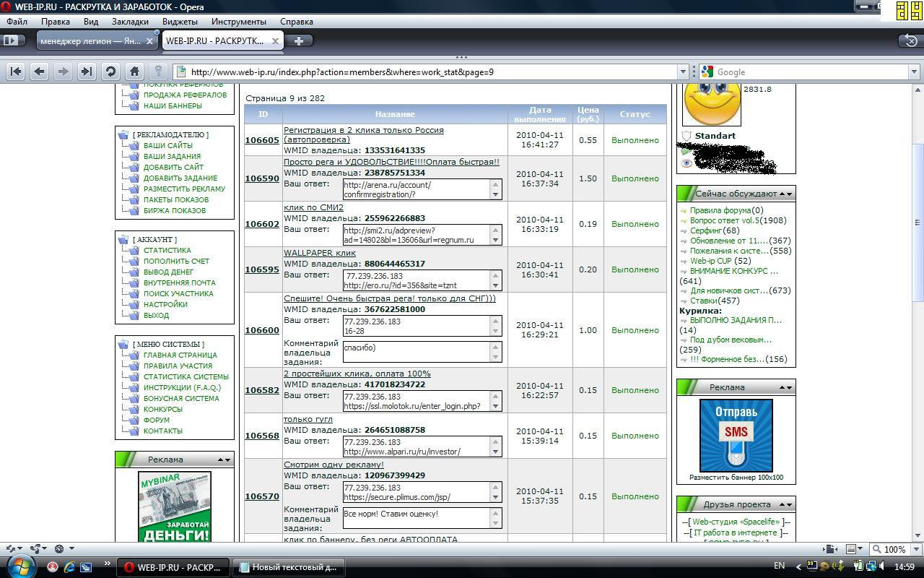Click fit-to-width icon in status bar
This screenshot has width=924, height=578.
pyautogui.click(x=831, y=549)
